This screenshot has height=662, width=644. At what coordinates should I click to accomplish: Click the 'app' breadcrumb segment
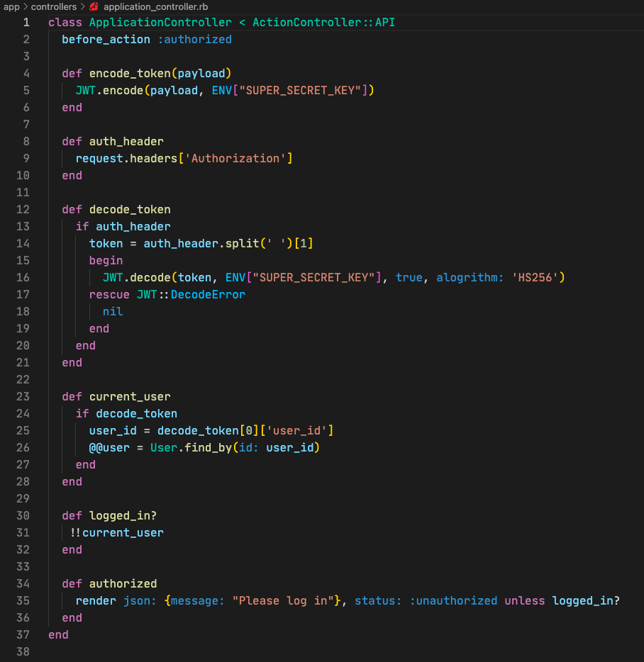[11, 7]
